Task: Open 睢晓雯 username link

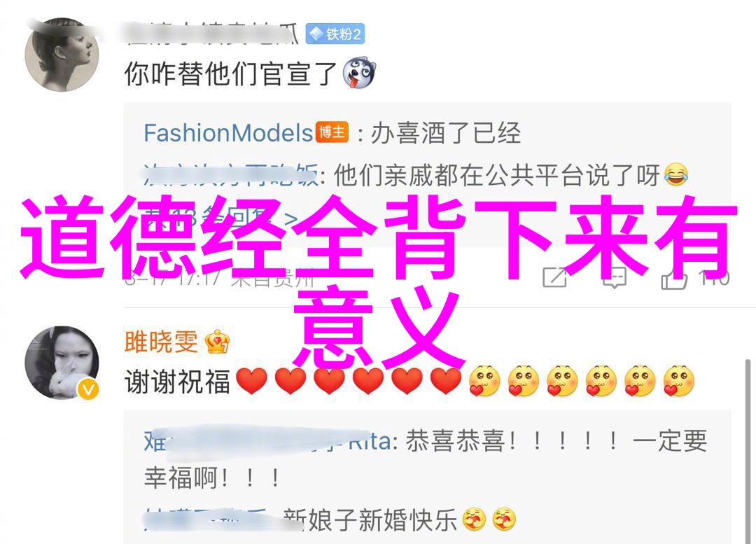Action: (161, 342)
